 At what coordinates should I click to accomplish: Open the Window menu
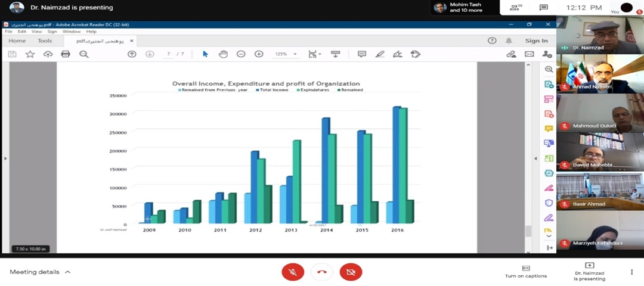click(x=72, y=31)
